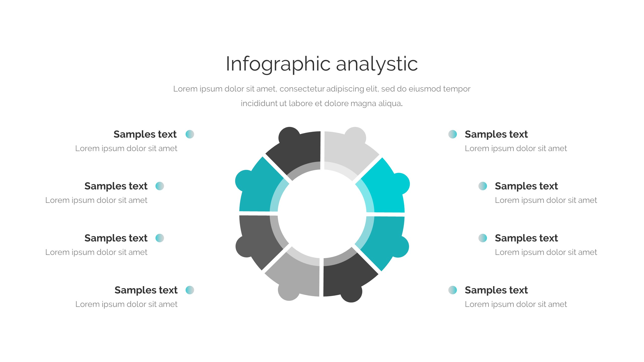644x362 pixels.
Task: Click the top-left Samples text heading
Action: coord(145,134)
